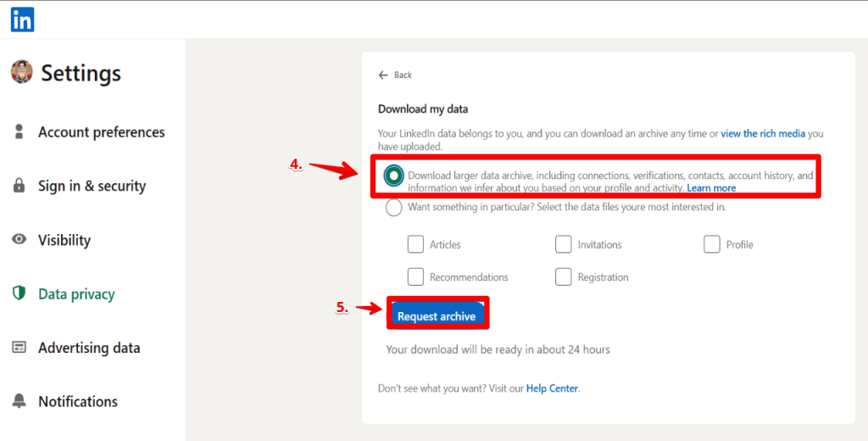The height and width of the screenshot is (441, 868).
Task: Click the LinkedIn logo icon
Action: pos(22,20)
